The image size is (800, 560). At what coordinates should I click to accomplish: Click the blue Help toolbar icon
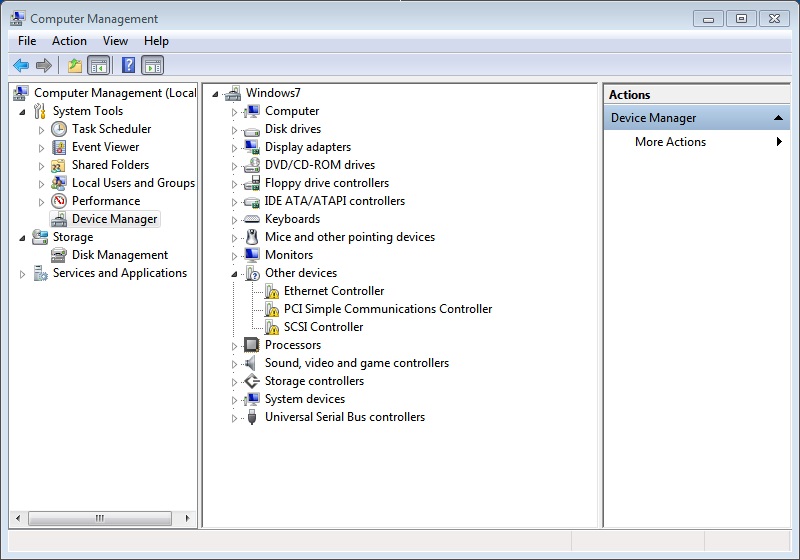pyautogui.click(x=128, y=66)
